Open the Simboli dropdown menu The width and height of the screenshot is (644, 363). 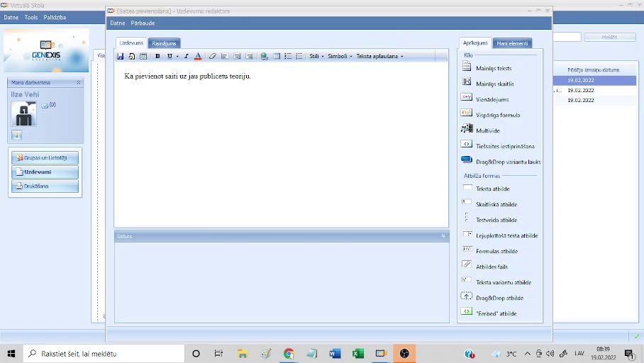[x=339, y=56]
